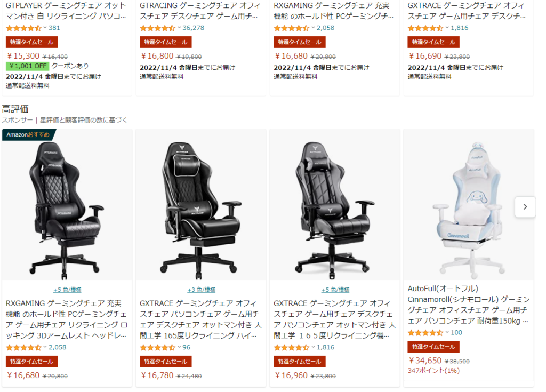Select the black RXGAMING chair image
The image size is (546, 392).
point(67,210)
